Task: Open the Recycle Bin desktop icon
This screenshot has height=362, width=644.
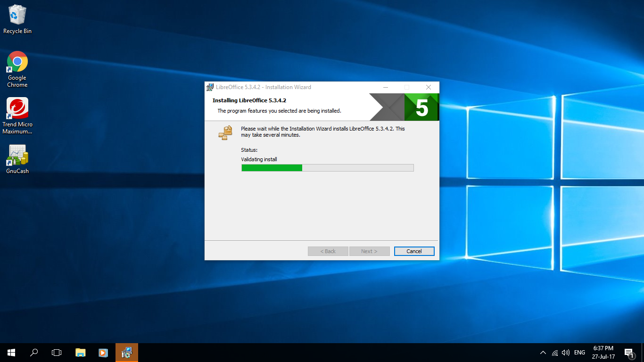Action: point(17,19)
